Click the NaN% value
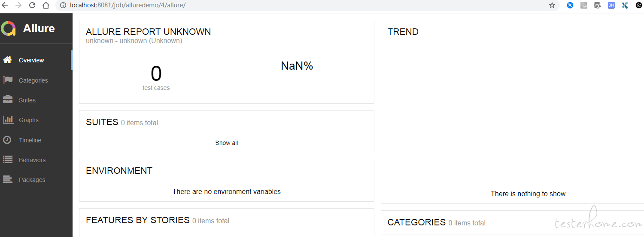The width and height of the screenshot is (644, 237). (x=297, y=66)
